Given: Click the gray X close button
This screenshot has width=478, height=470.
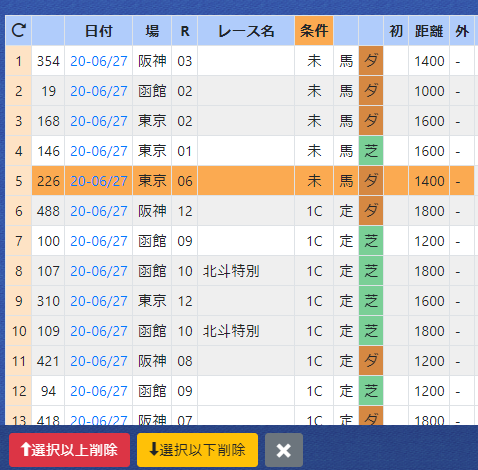Looking at the screenshot, I should click(284, 450).
